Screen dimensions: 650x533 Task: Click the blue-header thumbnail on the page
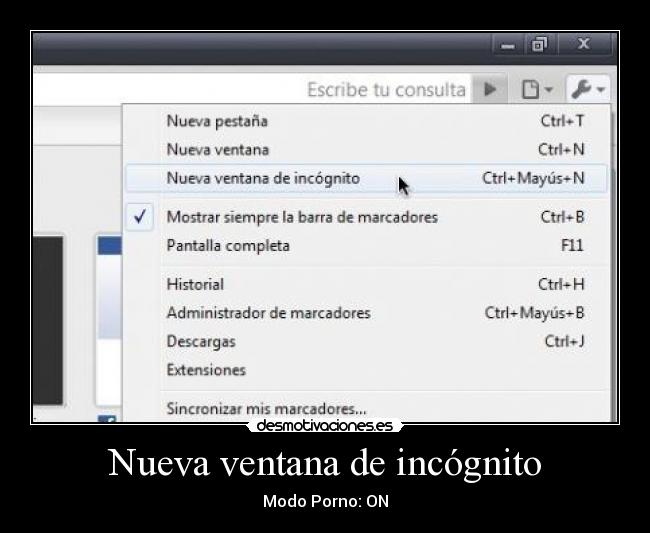[109, 321]
